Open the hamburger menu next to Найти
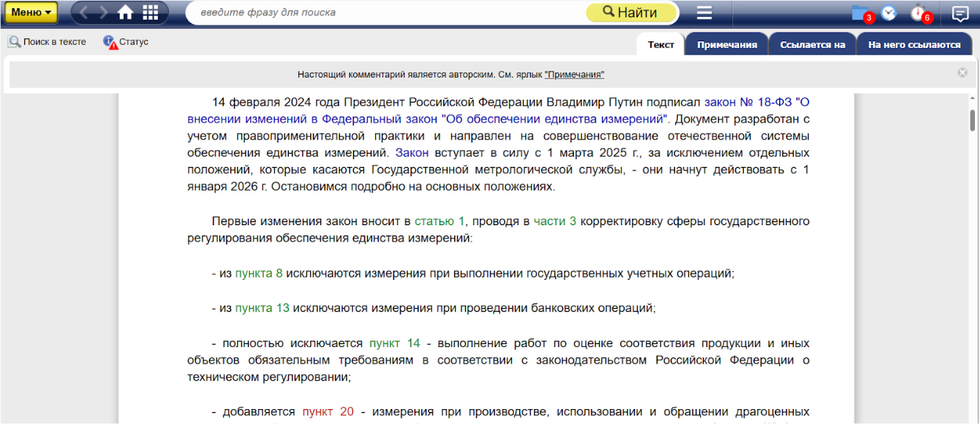Image resolution: width=980 pixels, height=429 pixels. (x=704, y=13)
